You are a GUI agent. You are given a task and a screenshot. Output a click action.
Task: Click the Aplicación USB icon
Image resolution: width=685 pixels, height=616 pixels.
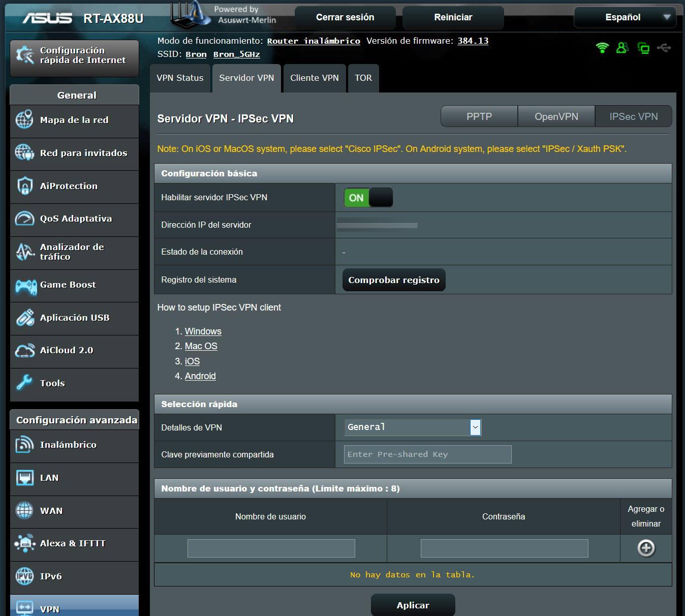tap(24, 318)
